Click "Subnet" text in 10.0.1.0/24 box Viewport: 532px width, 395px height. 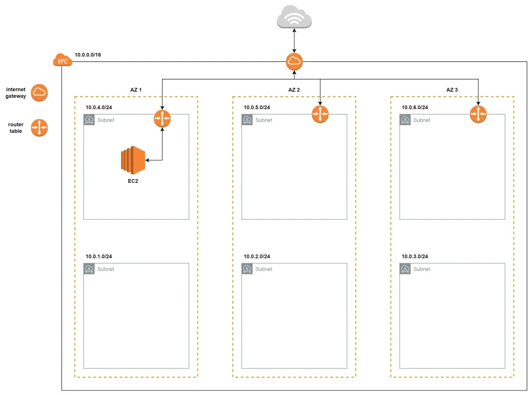pos(106,269)
